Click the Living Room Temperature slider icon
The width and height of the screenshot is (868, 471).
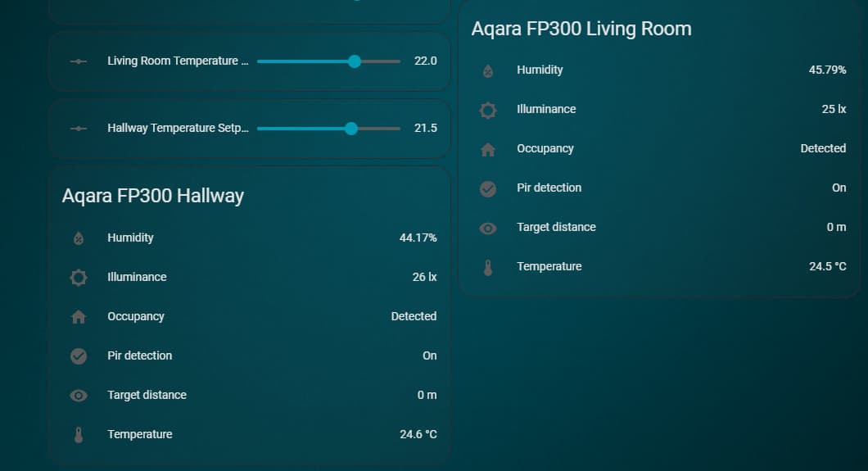pos(79,61)
